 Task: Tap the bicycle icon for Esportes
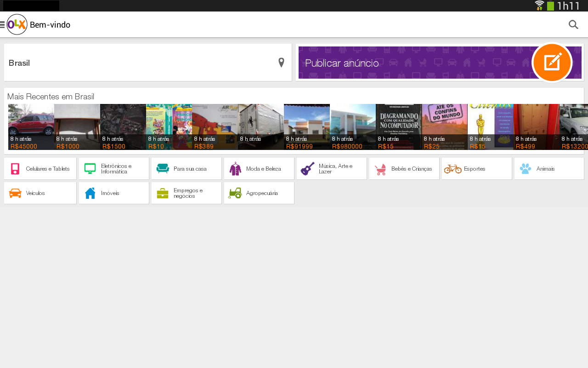pos(453,169)
